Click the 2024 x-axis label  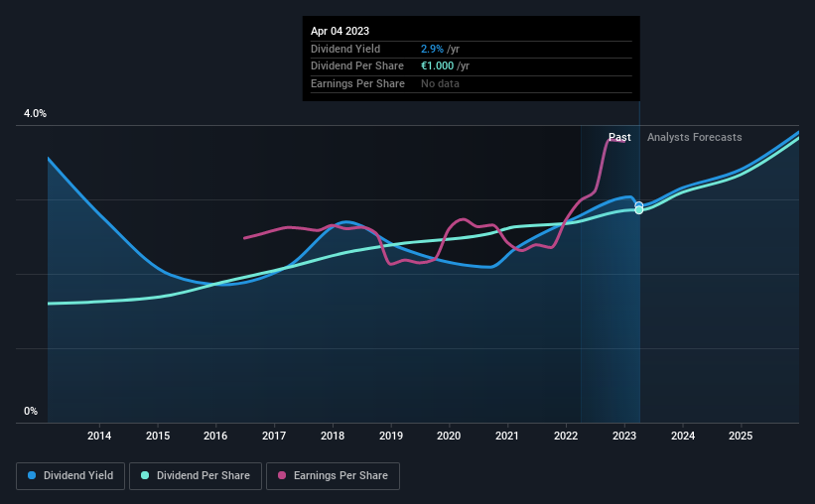683,436
